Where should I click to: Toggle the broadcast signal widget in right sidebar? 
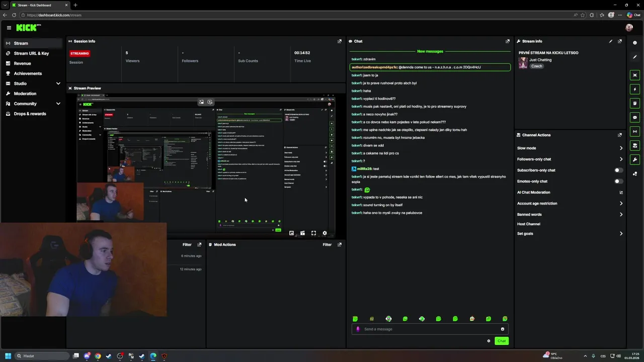point(635,131)
